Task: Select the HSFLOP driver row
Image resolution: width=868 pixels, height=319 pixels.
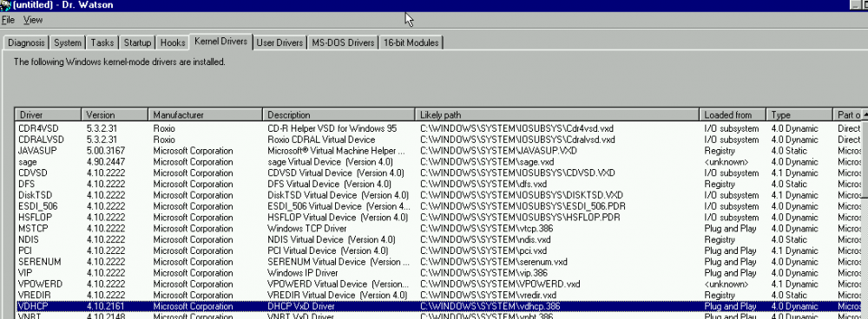Action: tap(437, 218)
